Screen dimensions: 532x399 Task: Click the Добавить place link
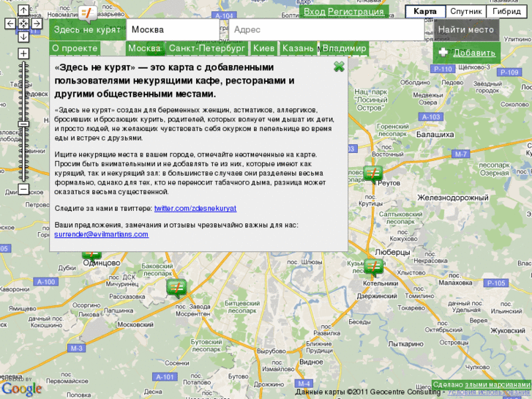point(474,53)
